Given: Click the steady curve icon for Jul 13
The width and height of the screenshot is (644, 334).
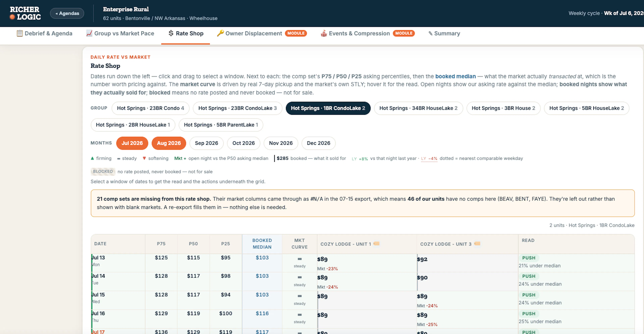Looking at the screenshot, I should coord(300,259).
